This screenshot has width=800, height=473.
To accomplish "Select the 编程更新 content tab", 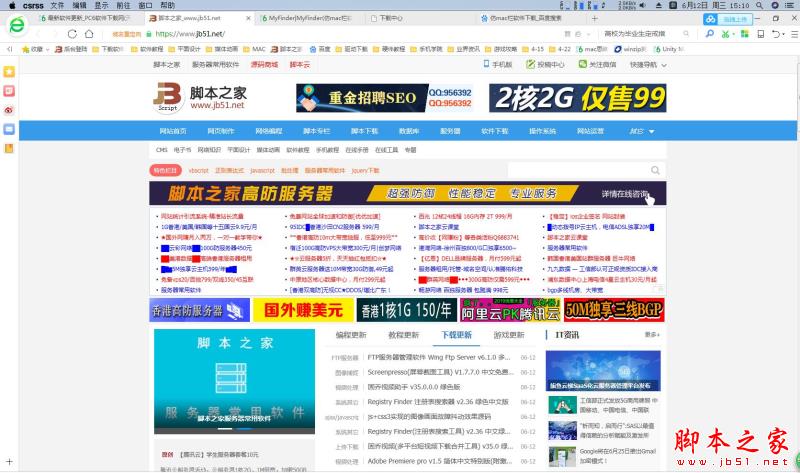I will click(351, 335).
